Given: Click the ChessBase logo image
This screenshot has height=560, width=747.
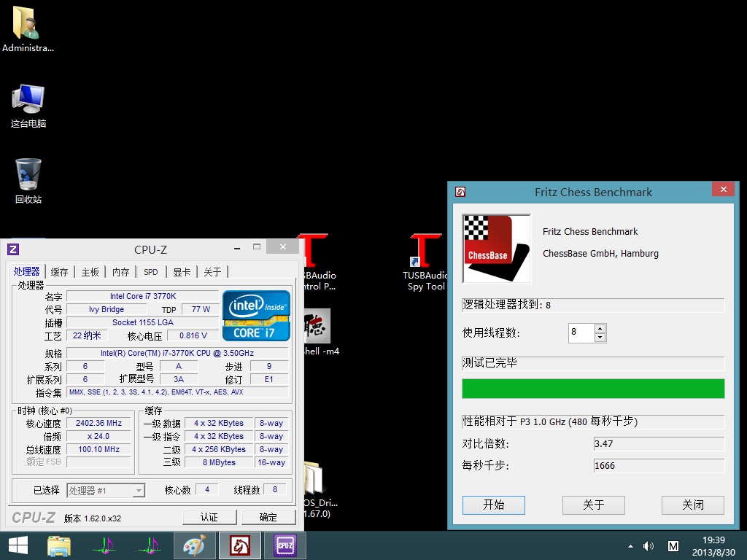Looking at the screenshot, I should [496, 248].
